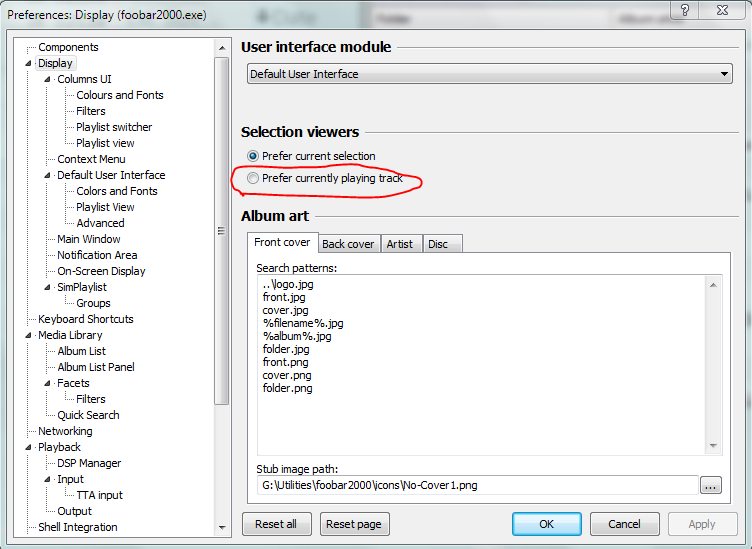Confirm preferences with OK button
This screenshot has height=549, width=752.
tap(547, 524)
